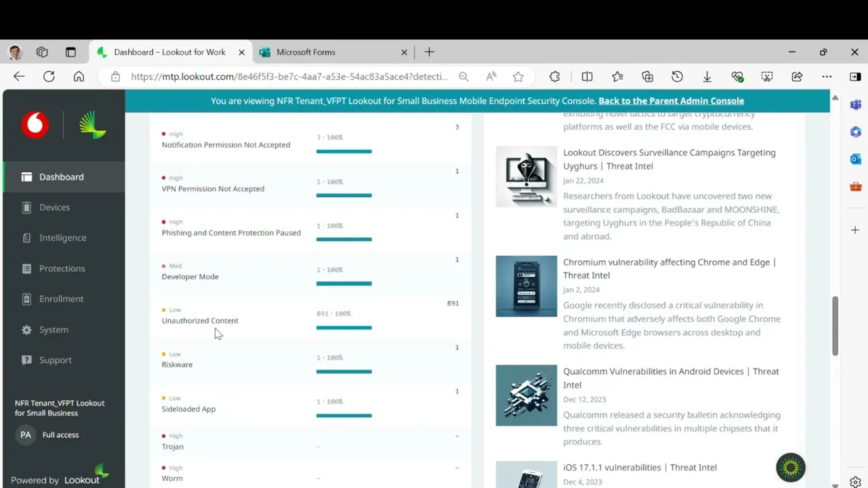Image resolution: width=868 pixels, height=488 pixels.
Task: Click the Dashboard icon in sidebar
Action: pyautogui.click(x=26, y=177)
